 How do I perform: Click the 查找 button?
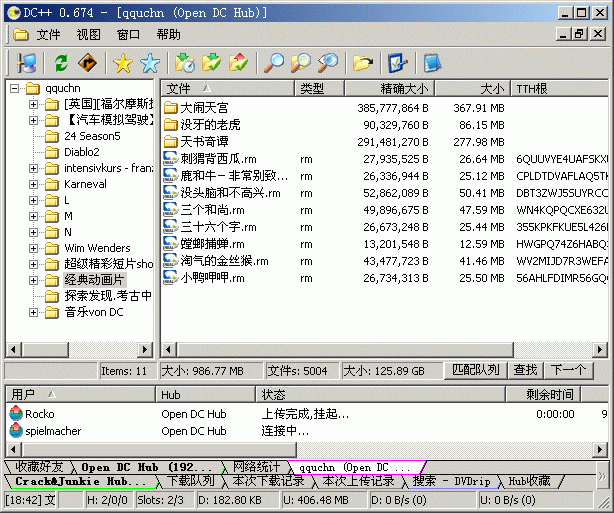coord(526,370)
